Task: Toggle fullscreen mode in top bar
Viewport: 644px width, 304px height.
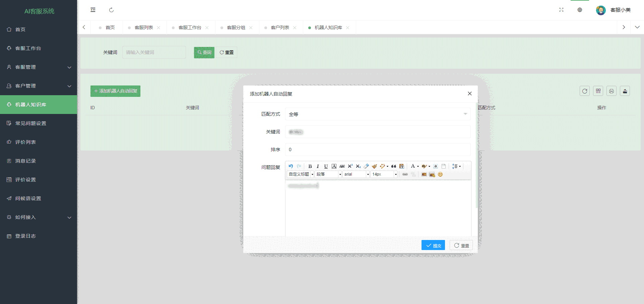Action: coord(561,10)
